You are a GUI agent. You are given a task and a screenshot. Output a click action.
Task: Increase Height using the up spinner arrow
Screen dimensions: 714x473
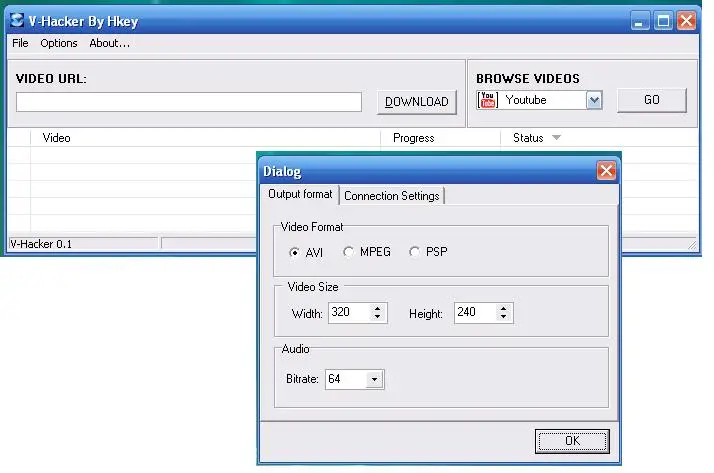pyautogui.click(x=504, y=308)
